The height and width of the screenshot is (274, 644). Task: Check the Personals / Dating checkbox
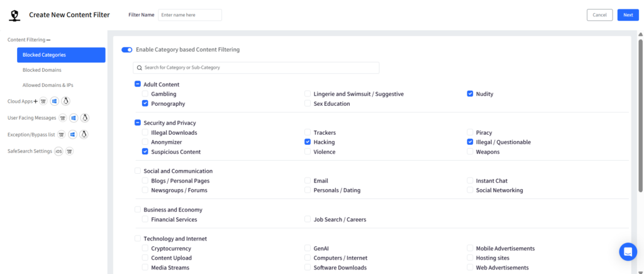pos(308,190)
